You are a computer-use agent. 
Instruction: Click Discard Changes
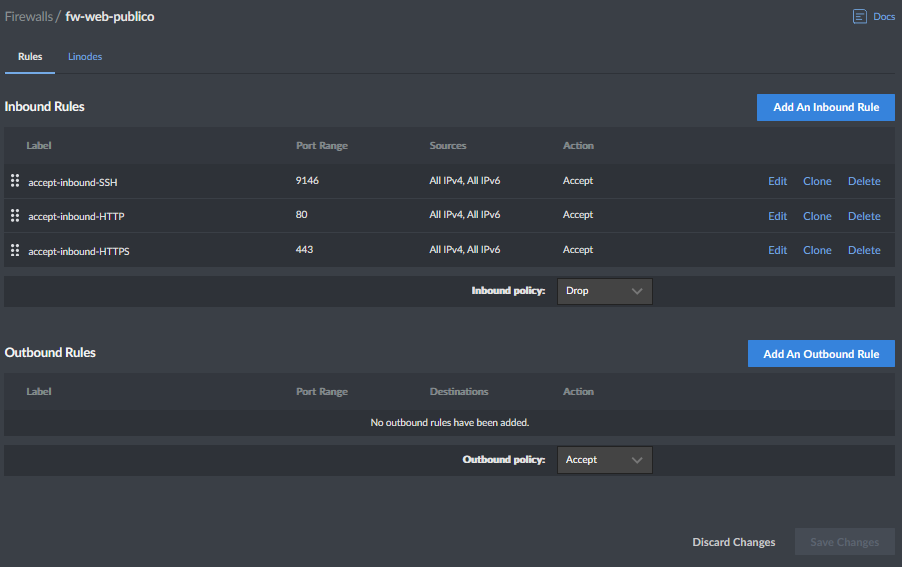733,542
